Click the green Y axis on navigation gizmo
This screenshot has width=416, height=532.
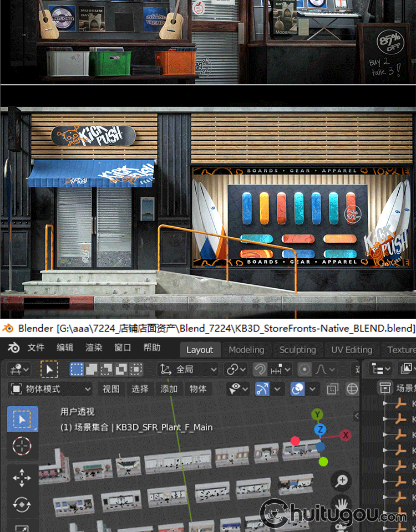pos(317,415)
